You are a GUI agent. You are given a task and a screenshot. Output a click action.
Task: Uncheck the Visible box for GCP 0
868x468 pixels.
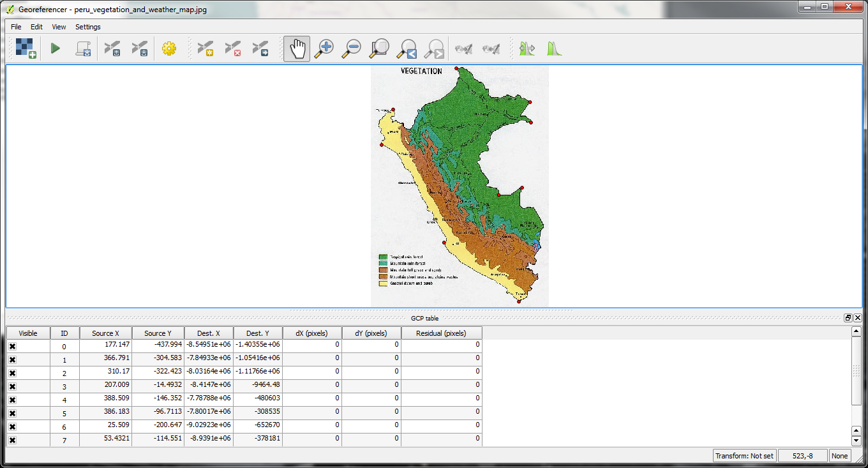click(x=12, y=346)
